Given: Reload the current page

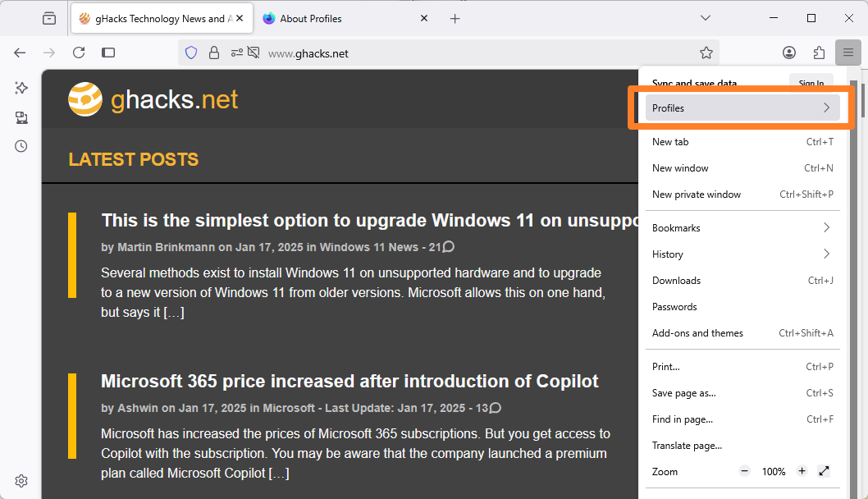Looking at the screenshot, I should coord(79,53).
